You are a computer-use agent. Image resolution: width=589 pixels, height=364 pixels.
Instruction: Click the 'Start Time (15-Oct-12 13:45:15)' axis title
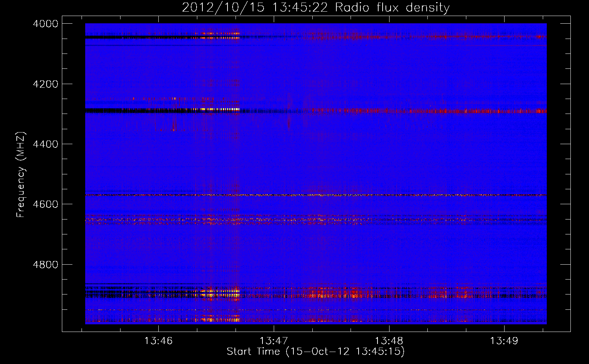click(316, 352)
